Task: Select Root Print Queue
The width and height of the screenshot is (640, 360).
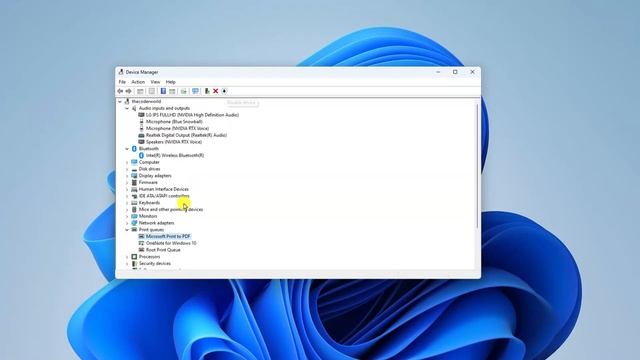Action: [x=163, y=250]
